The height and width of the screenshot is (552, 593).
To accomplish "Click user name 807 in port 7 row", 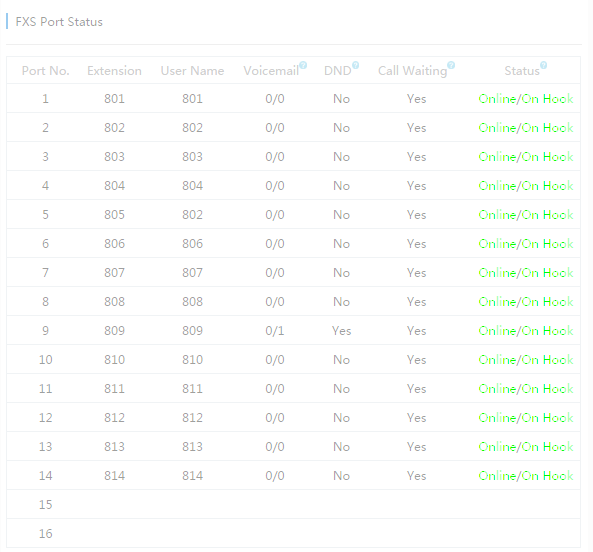I will pyautogui.click(x=192, y=273).
